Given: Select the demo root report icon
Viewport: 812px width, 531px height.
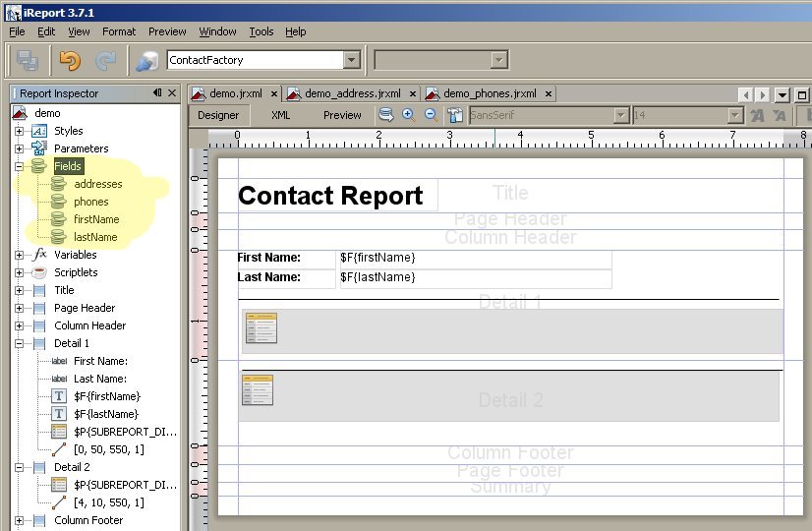Looking at the screenshot, I should pos(20,113).
